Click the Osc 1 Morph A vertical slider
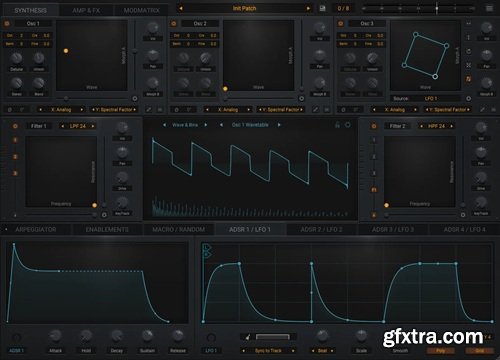The image size is (500, 360). pos(135,55)
